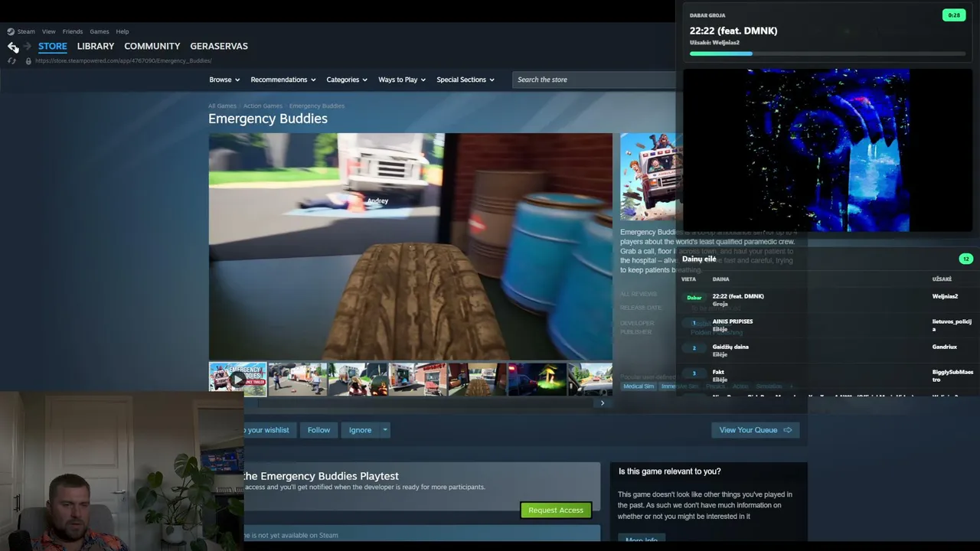Click the Ignore button
The height and width of the screenshot is (551, 980).
coord(360,430)
